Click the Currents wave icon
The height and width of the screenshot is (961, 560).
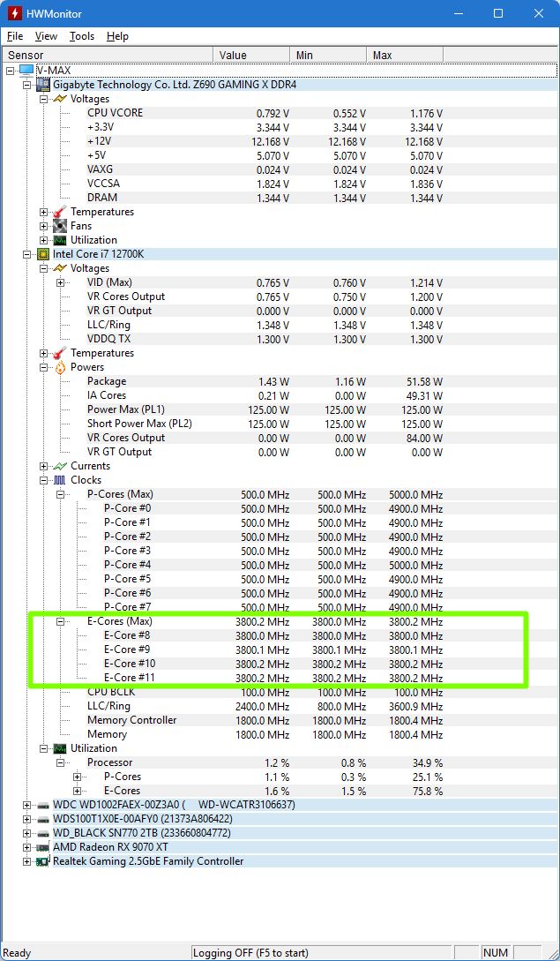[x=60, y=466]
